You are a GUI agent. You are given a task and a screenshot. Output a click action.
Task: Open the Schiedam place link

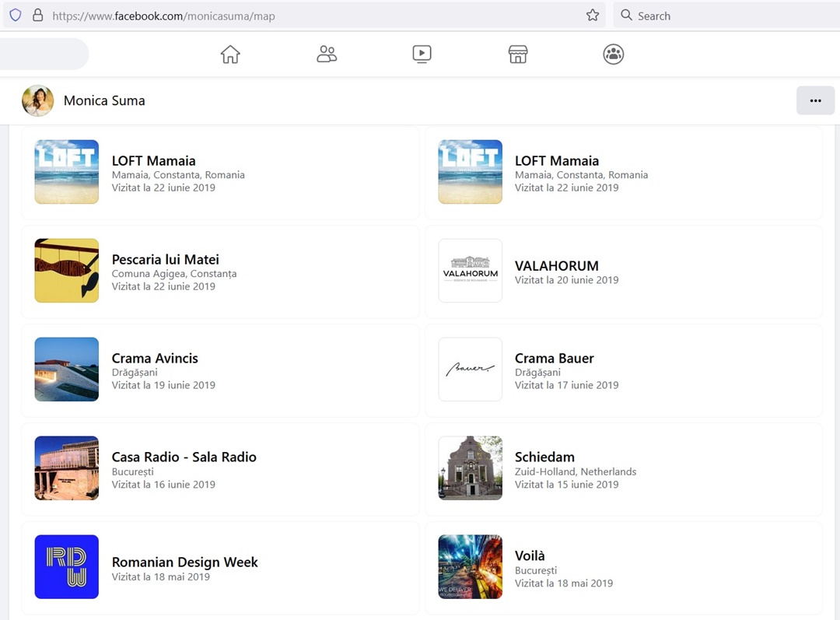point(544,457)
